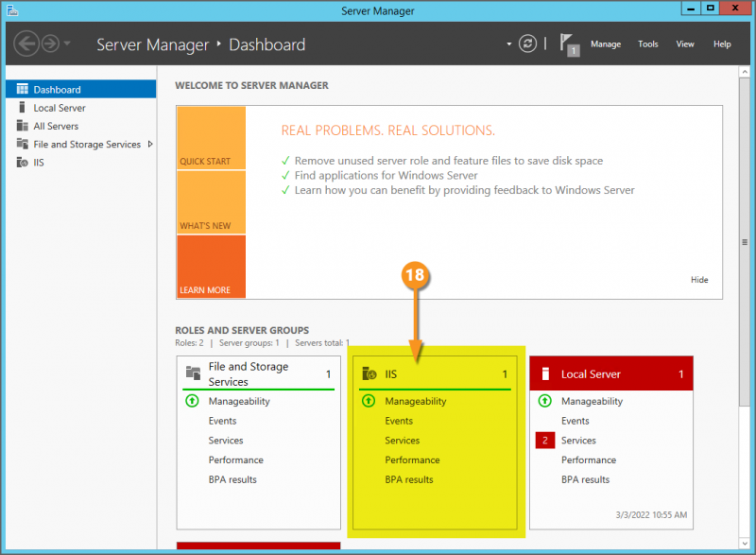Click the File and Storage Services sidebar icon
The height and width of the screenshot is (555, 756).
22,144
